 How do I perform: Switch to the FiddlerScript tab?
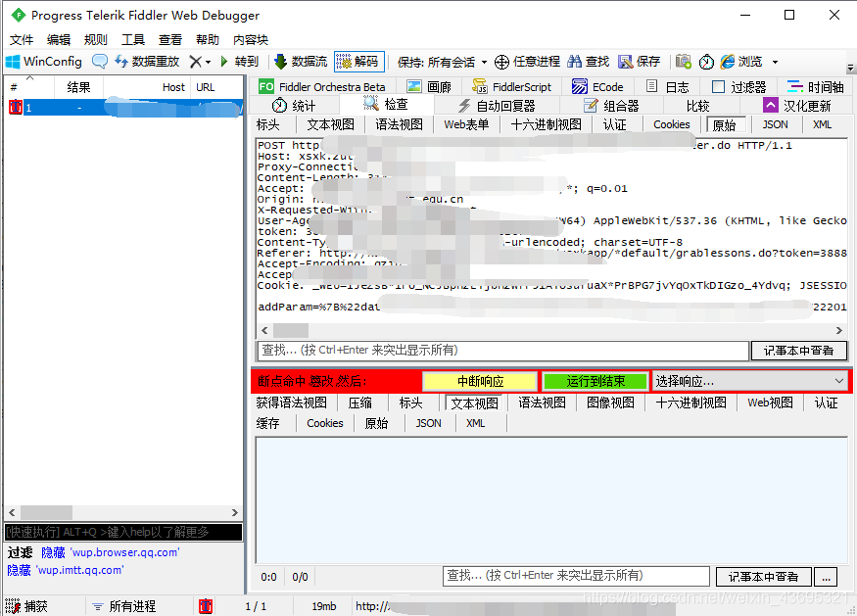pyautogui.click(x=512, y=87)
